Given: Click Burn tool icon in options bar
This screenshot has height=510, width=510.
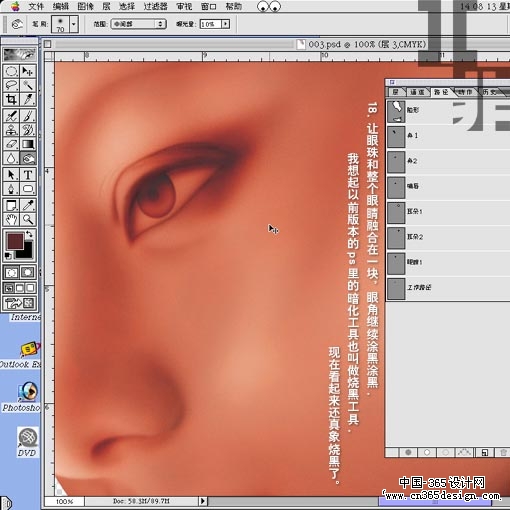Looking at the screenshot, I should pos(17,24).
